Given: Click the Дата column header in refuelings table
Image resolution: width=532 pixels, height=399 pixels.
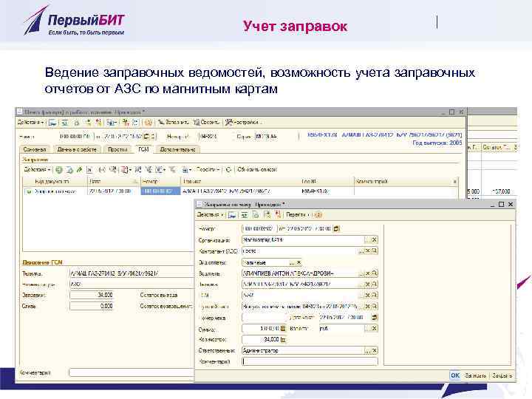Looking at the screenshot, I should pos(114,182).
